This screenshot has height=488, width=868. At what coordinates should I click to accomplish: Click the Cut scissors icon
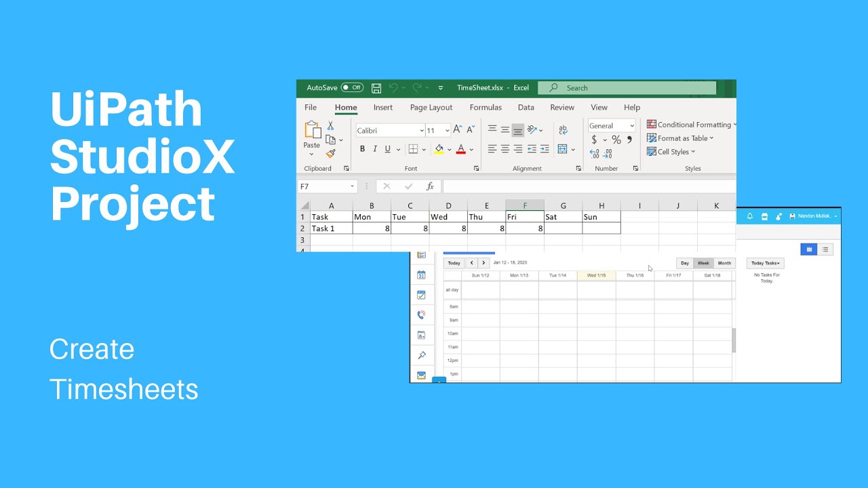click(330, 126)
